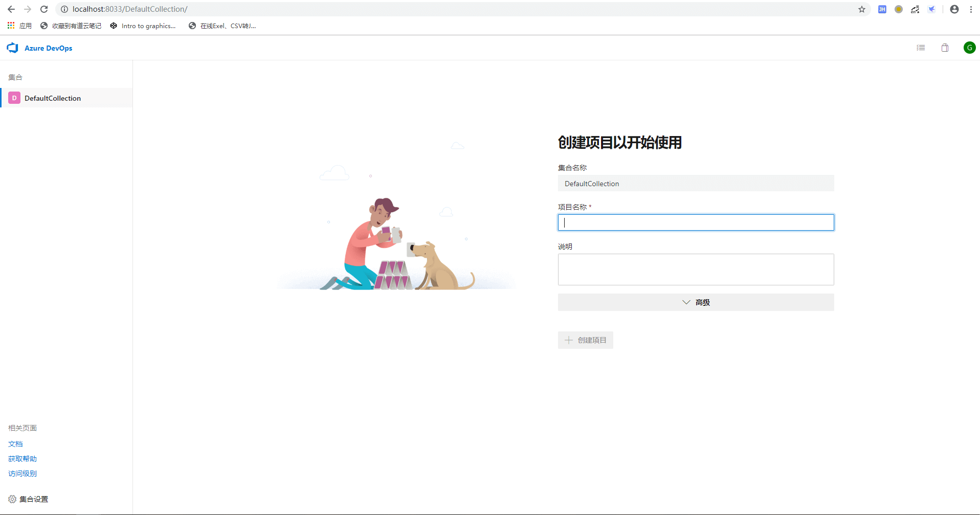Expand the 高级 advanced section
980x515 pixels.
696,302
